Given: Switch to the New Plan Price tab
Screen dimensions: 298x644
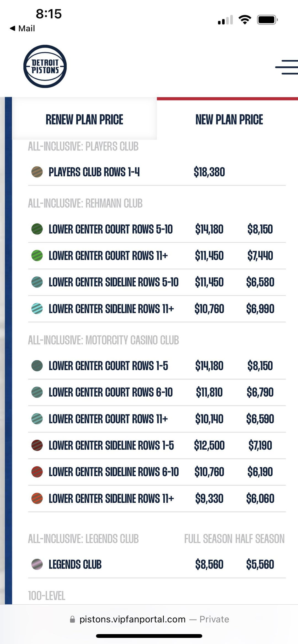Looking at the screenshot, I should point(229,120).
